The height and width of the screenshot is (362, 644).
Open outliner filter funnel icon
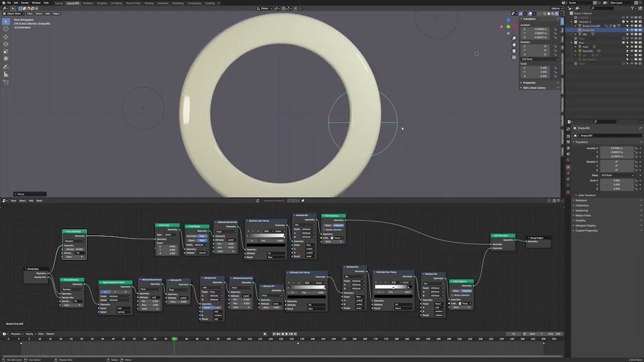pyautogui.click(x=633, y=8)
